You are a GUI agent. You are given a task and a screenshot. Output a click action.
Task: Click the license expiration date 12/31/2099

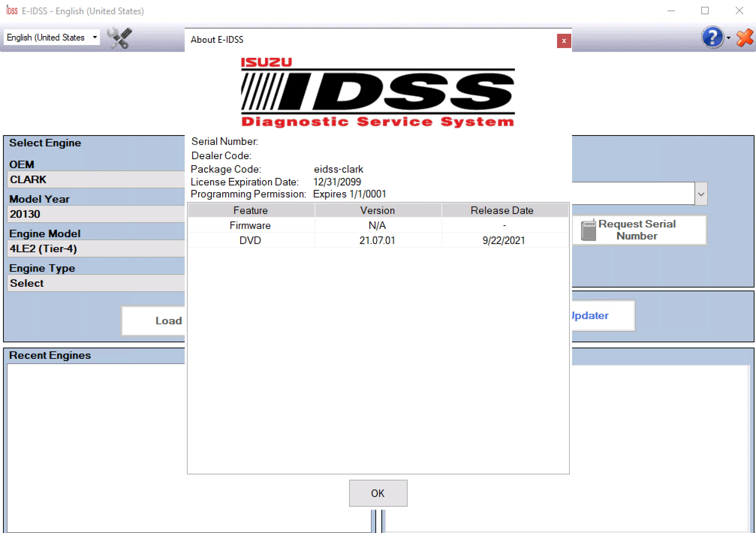(337, 182)
